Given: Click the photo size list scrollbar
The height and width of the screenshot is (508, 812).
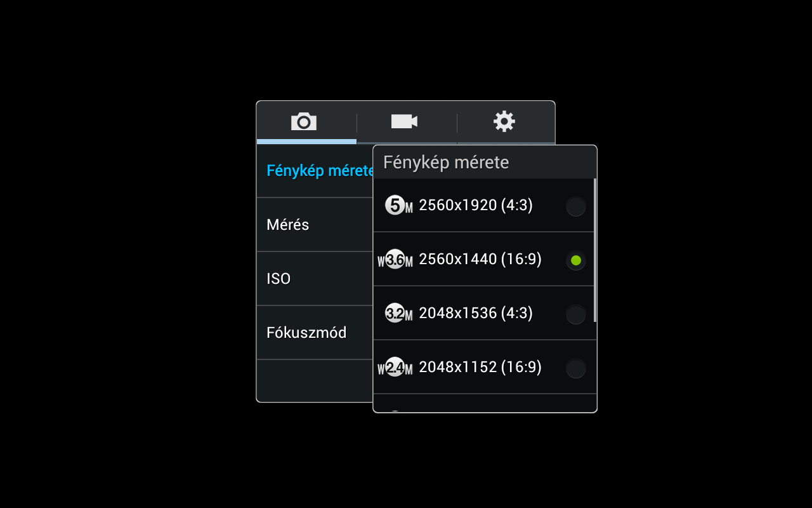Looking at the screenshot, I should point(594,250).
